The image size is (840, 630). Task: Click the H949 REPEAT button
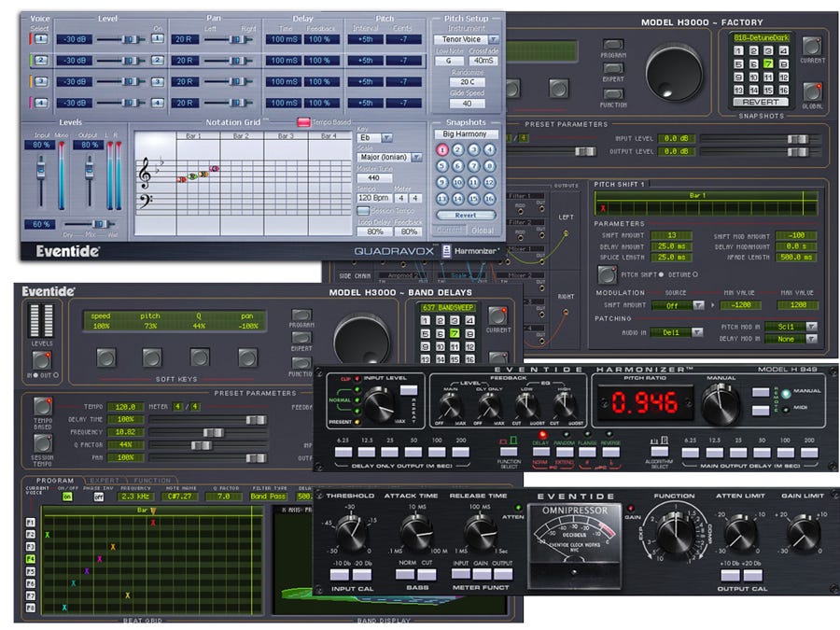(x=409, y=390)
